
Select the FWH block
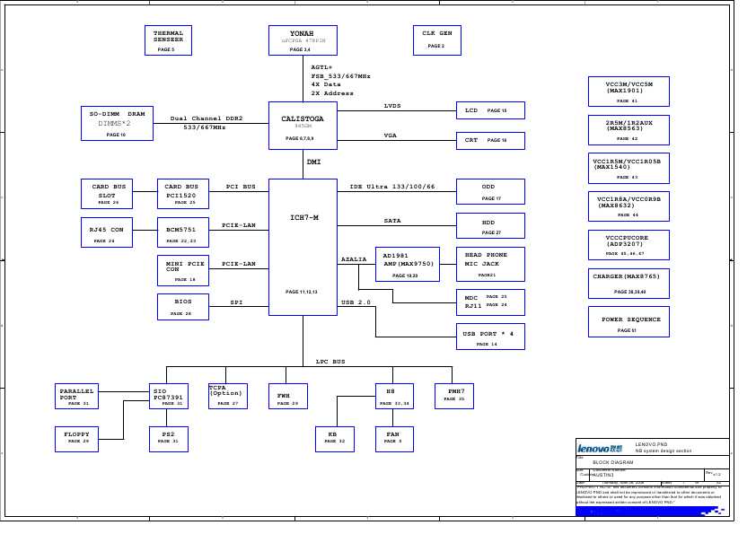point(288,396)
